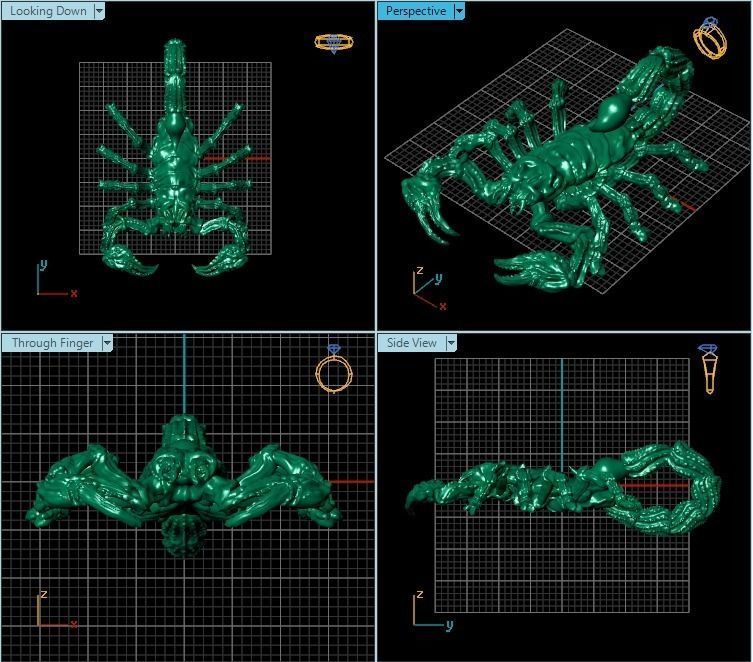The image size is (753, 662).
Task: Click the side-profile ring icon in Side View
Action: (709, 369)
